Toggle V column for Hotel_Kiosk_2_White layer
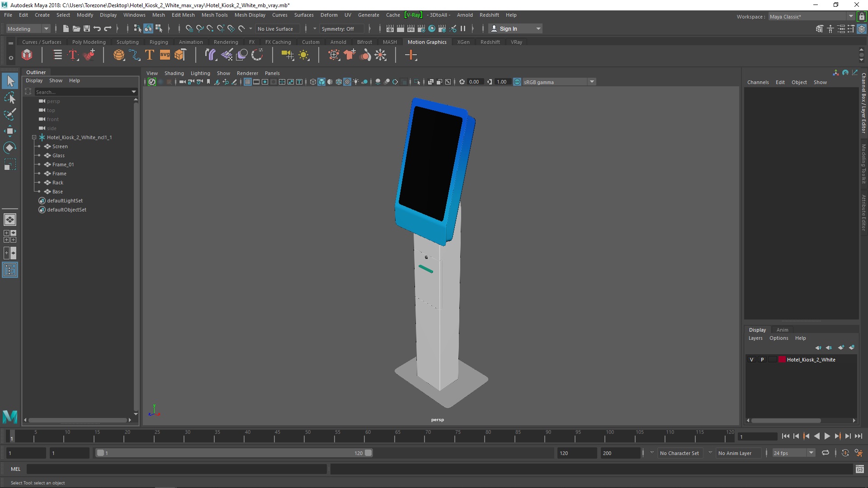 pyautogui.click(x=752, y=359)
